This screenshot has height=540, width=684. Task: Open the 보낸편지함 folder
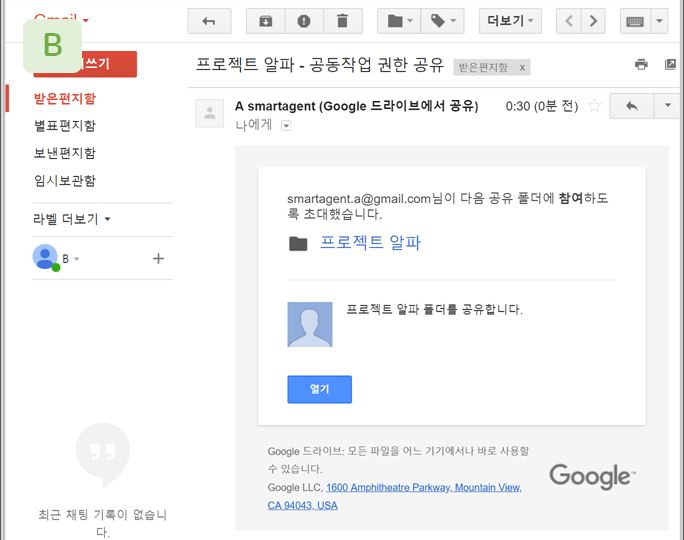65,153
